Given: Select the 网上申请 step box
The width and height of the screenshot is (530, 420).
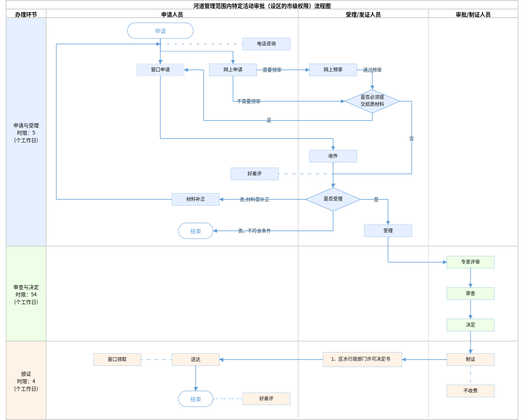Looking at the screenshot, I should tap(233, 70).
